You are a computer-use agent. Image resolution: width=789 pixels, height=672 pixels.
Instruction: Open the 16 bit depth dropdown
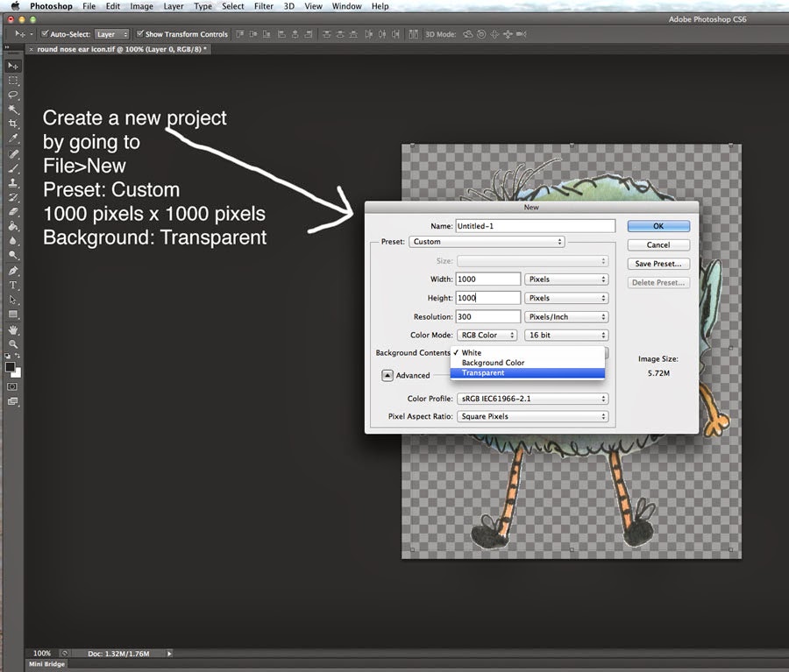coord(566,335)
